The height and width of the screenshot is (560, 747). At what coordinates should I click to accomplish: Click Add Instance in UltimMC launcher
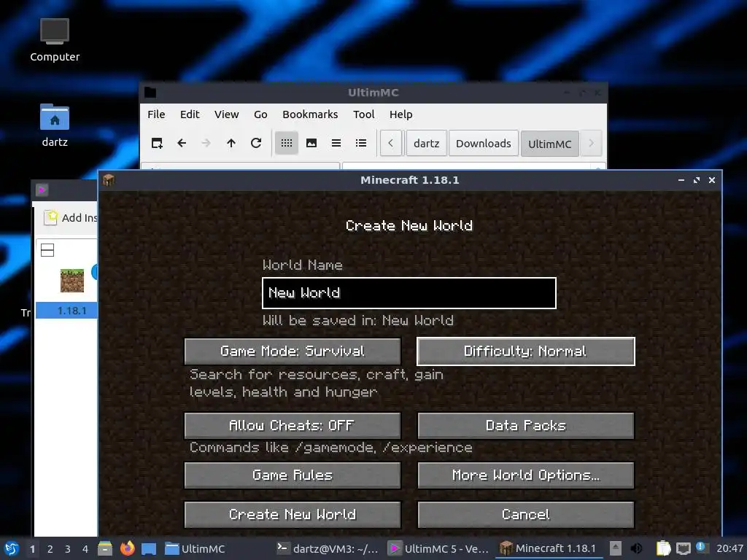pyautogui.click(x=71, y=217)
